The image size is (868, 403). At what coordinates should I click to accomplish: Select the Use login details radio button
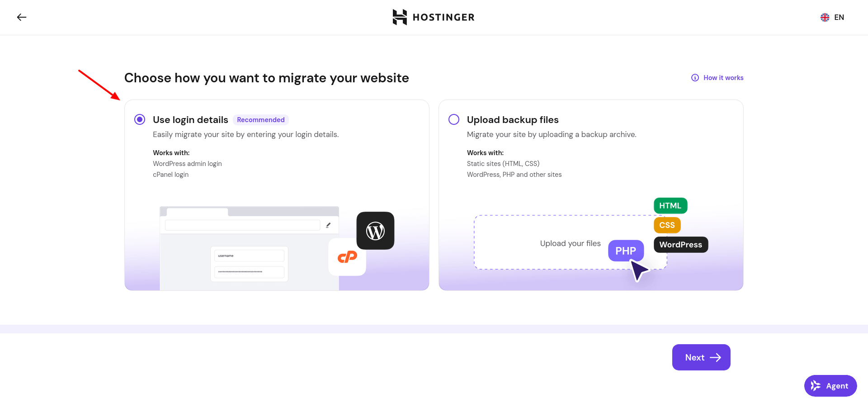[x=140, y=119]
